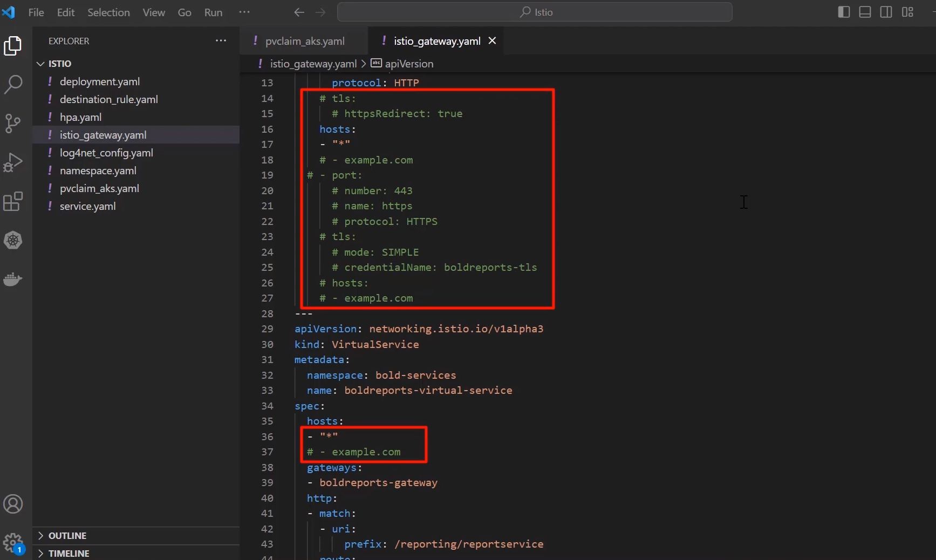The image size is (936, 560).
Task: Click the EXPLORER panel title
Action: [x=69, y=41]
